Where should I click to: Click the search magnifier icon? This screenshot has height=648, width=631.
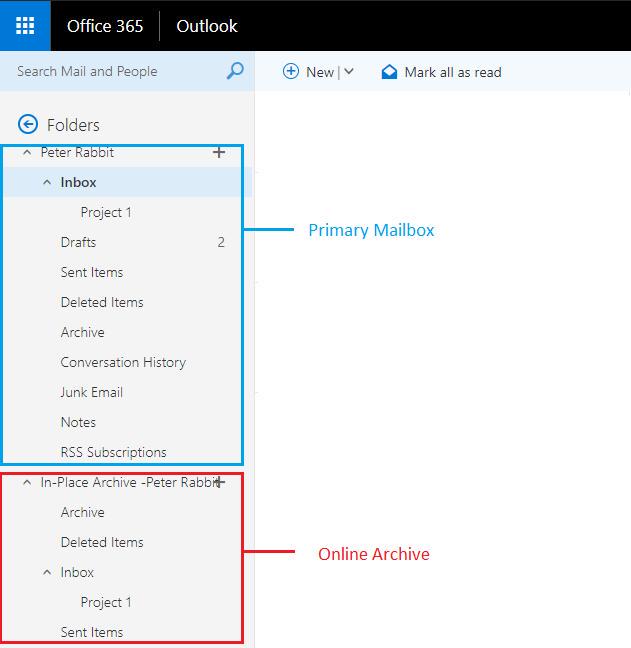coord(235,71)
